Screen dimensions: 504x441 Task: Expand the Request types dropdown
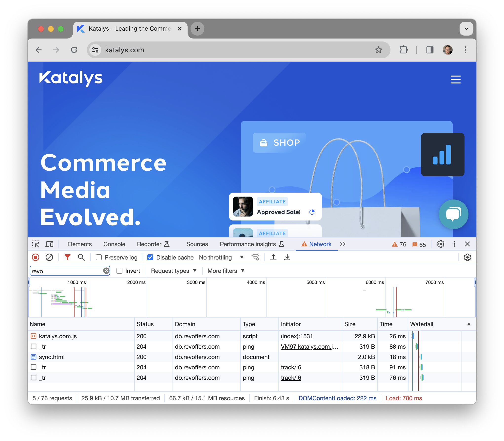pos(174,271)
